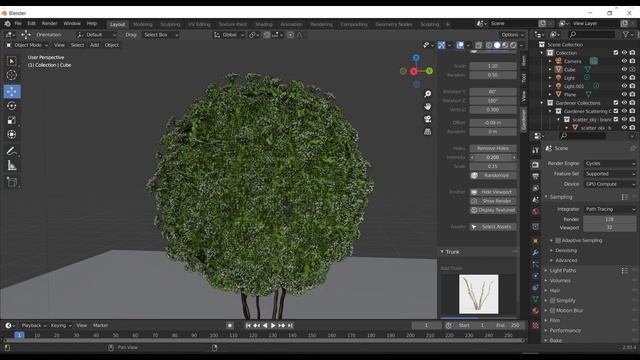Image resolution: width=640 pixels, height=360 pixels.
Task: Open the Render Engine Cycles dropdown
Action: pyautogui.click(x=610, y=163)
